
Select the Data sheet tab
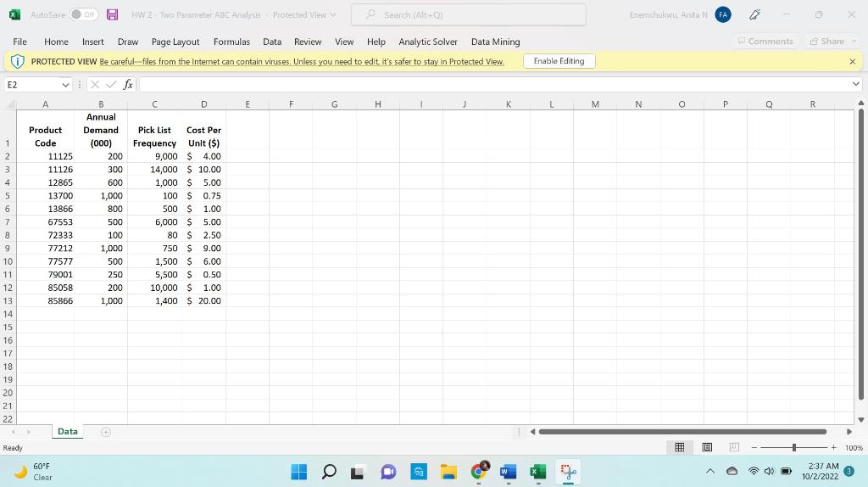click(x=68, y=432)
